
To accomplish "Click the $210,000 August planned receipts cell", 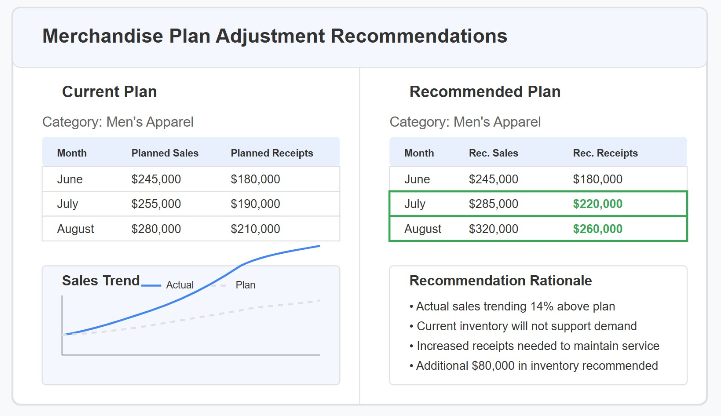I will coord(255,229).
